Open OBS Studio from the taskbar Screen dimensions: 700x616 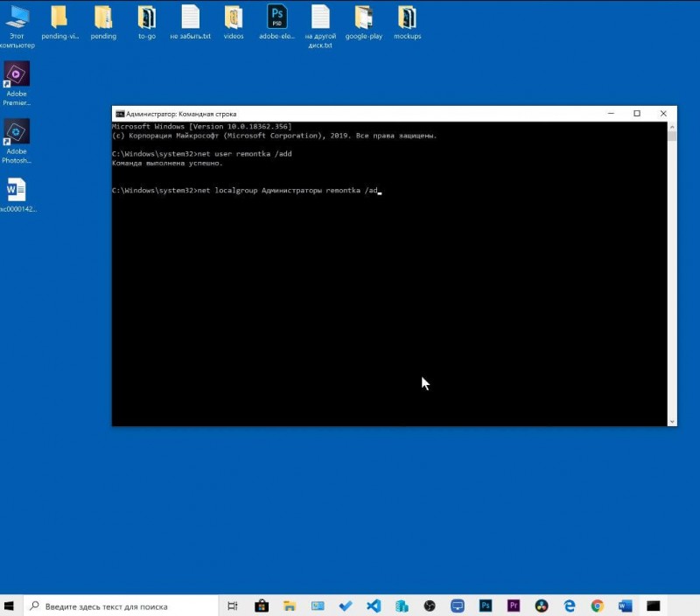pos(430,605)
